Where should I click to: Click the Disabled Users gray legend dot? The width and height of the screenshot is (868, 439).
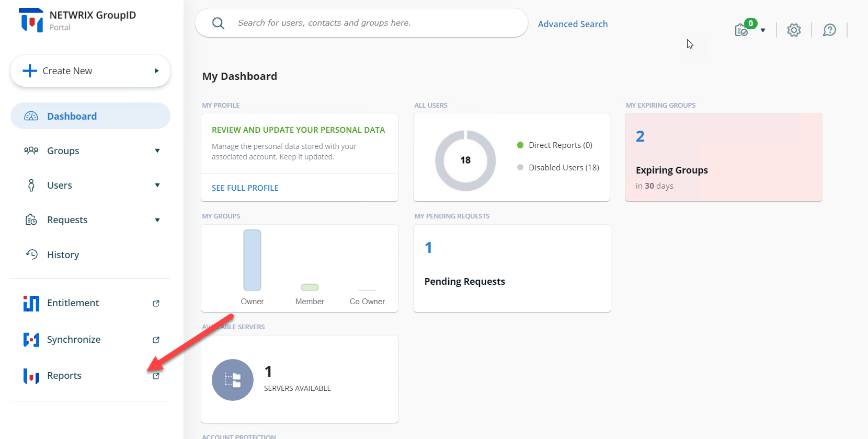520,167
